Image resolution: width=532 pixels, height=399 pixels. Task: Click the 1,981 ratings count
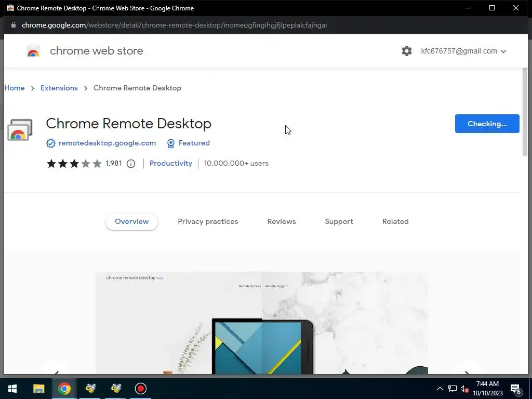(113, 164)
